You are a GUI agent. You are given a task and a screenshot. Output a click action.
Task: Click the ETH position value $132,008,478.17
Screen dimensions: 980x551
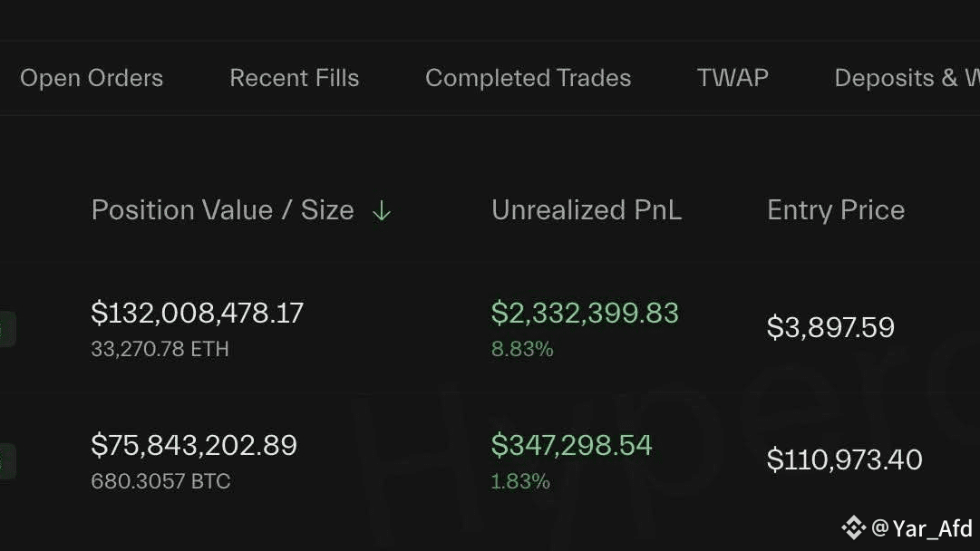[x=197, y=314]
